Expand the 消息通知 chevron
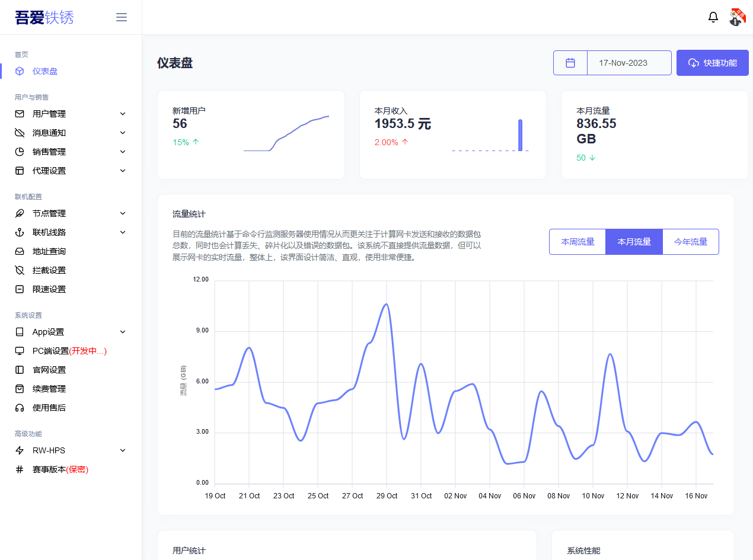 point(123,133)
